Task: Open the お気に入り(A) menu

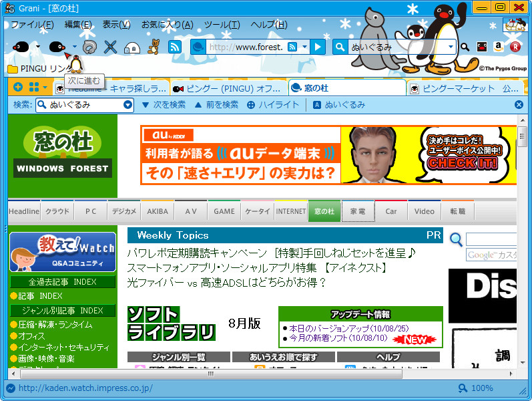Action: [168, 25]
